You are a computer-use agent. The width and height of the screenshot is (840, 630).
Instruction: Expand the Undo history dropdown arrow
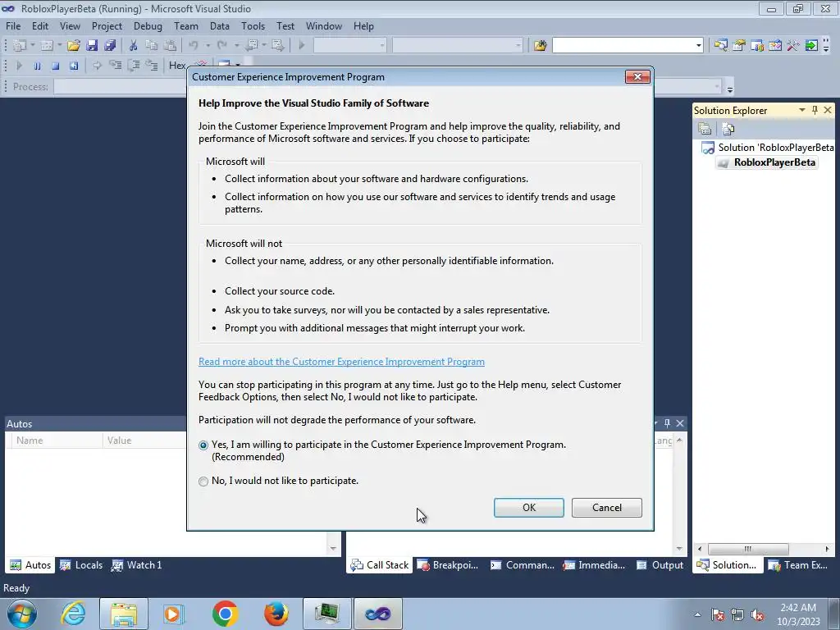pyautogui.click(x=208, y=46)
